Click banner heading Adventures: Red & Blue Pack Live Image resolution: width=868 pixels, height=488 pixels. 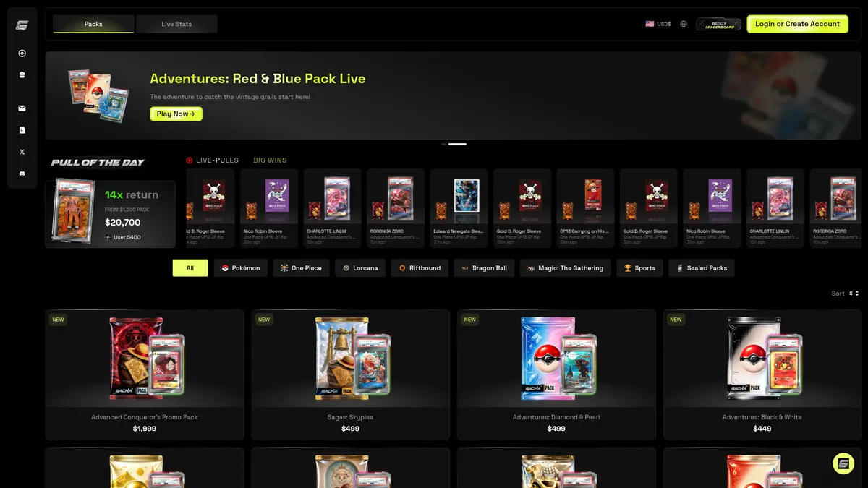(258, 79)
